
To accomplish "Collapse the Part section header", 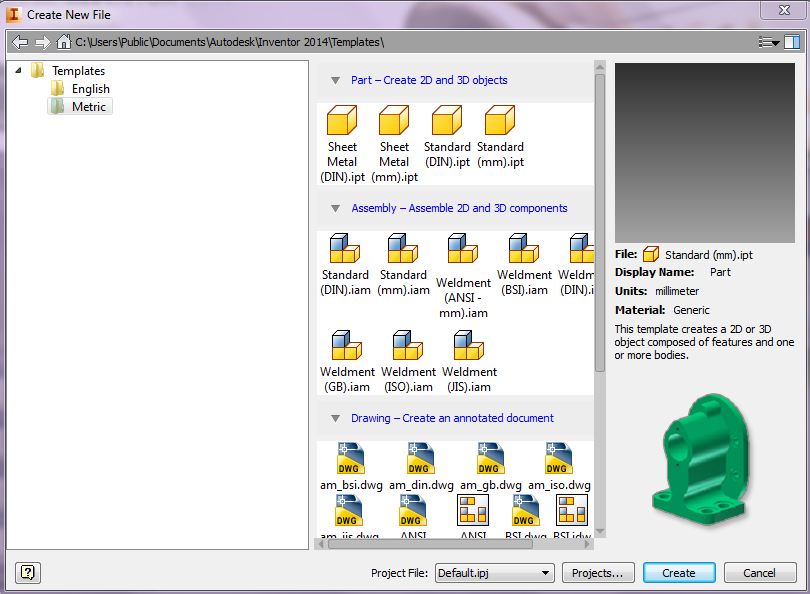I will [333, 80].
